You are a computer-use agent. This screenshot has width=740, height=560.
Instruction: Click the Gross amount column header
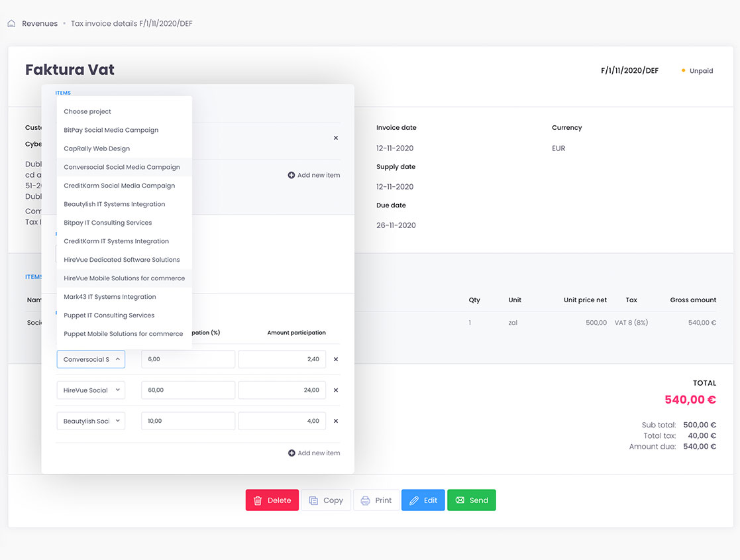click(x=693, y=300)
